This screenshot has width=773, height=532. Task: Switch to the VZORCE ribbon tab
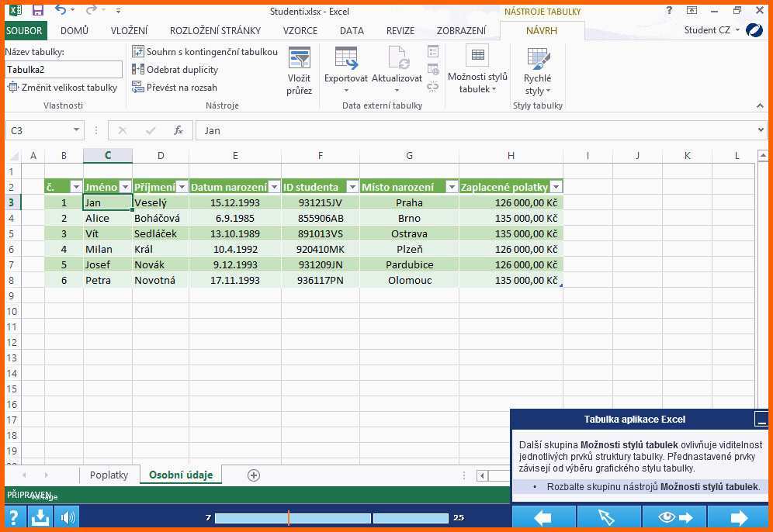click(300, 31)
